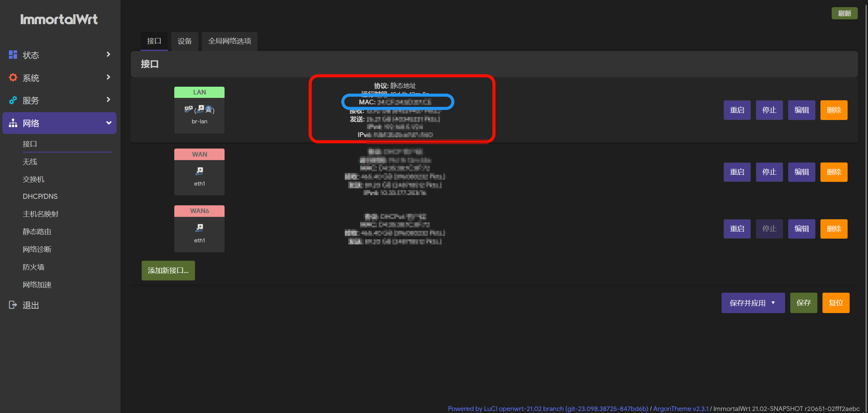Viewport: 868px width, 413px height.
Task: Click 删除 for the WAN6 interface
Action: click(834, 229)
